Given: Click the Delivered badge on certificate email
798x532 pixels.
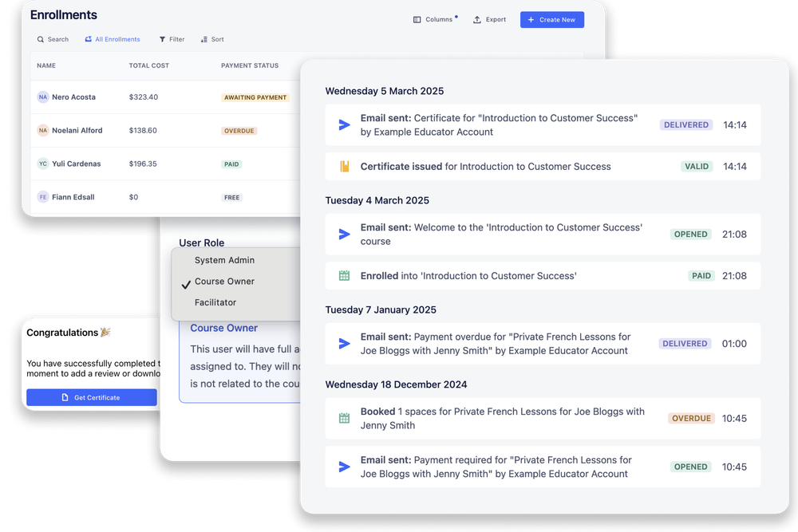Looking at the screenshot, I should (x=685, y=125).
